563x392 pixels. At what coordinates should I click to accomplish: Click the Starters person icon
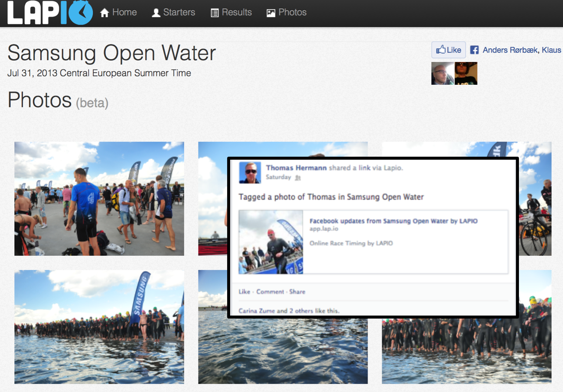pos(156,13)
